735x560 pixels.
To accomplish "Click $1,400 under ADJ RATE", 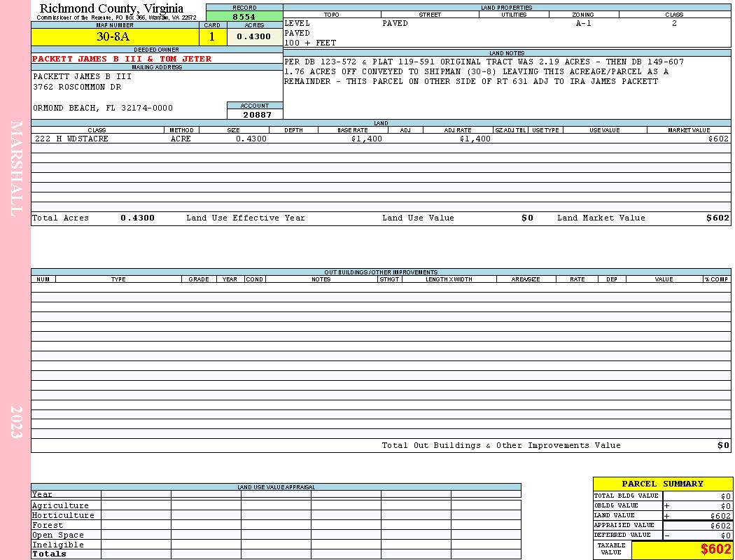I will (x=475, y=139).
